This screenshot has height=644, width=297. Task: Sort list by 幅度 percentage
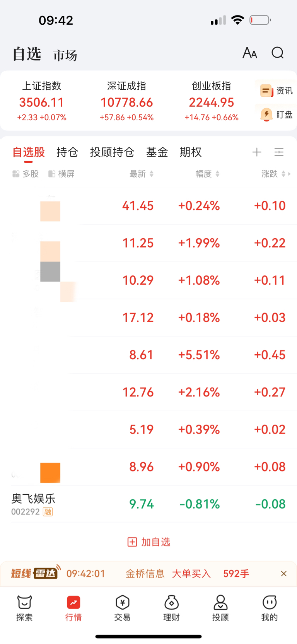207,174
